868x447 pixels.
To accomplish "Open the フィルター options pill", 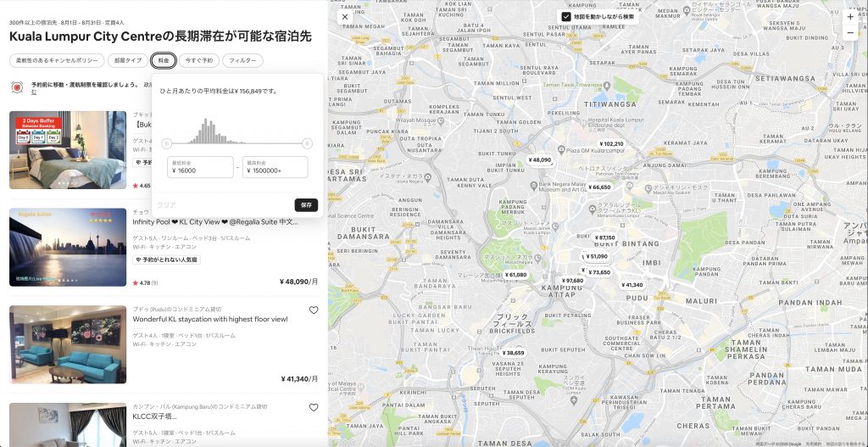I will (x=242, y=61).
